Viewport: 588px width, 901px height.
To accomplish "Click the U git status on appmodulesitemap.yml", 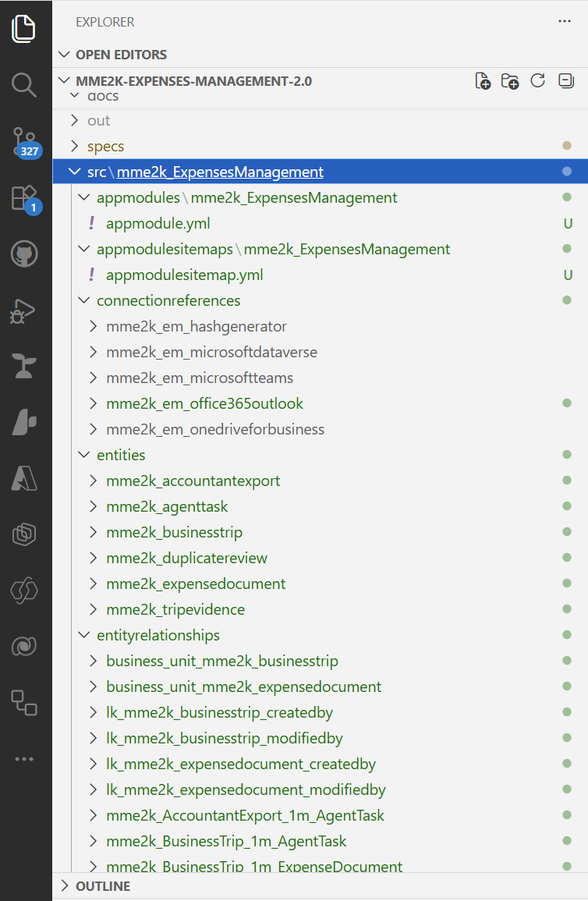I will click(x=567, y=275).
